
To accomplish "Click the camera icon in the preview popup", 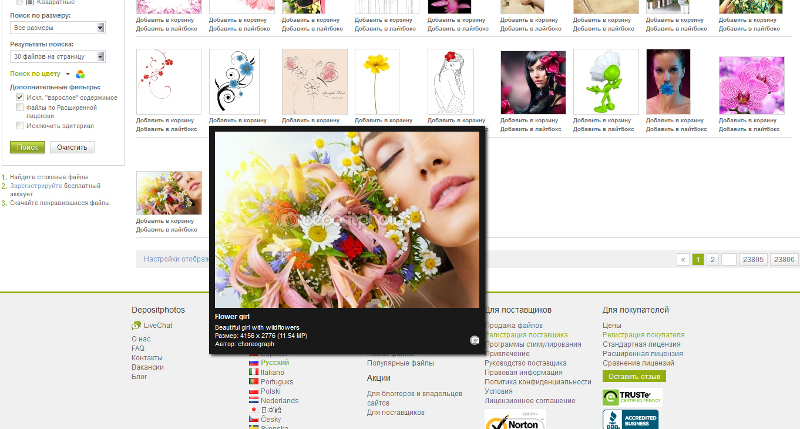I will 474,340.
